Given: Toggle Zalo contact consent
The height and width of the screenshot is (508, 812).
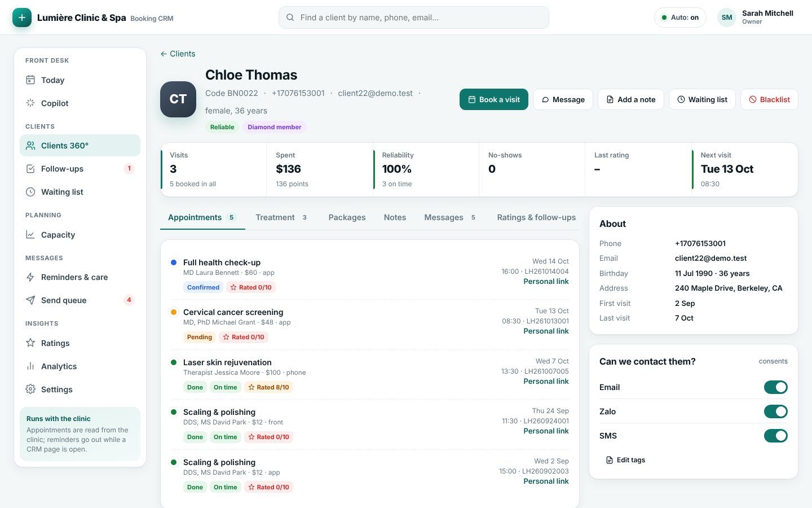Looking at the screenshot, I should pyautogui.click(x=776, y=411).
